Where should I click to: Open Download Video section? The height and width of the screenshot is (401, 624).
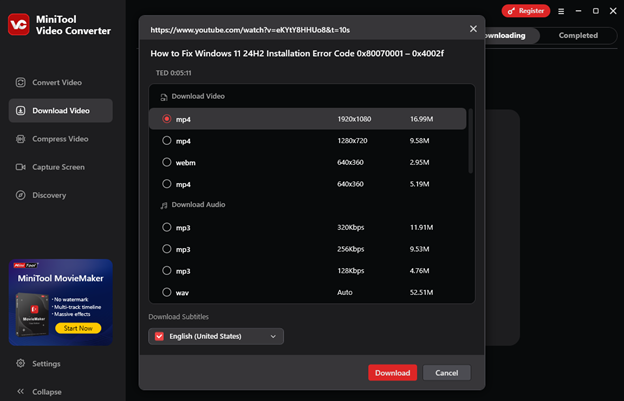tap(60, 111)
